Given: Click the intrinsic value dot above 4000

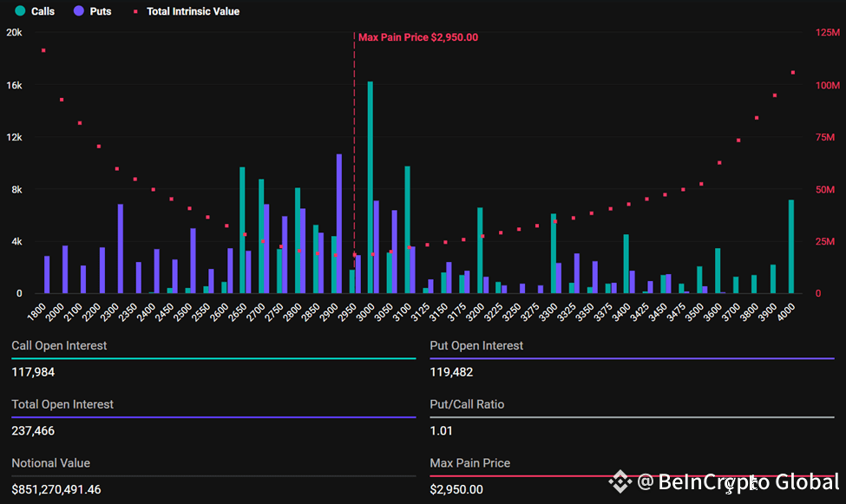Looking at the screenshot, I should tap(792, 72).
